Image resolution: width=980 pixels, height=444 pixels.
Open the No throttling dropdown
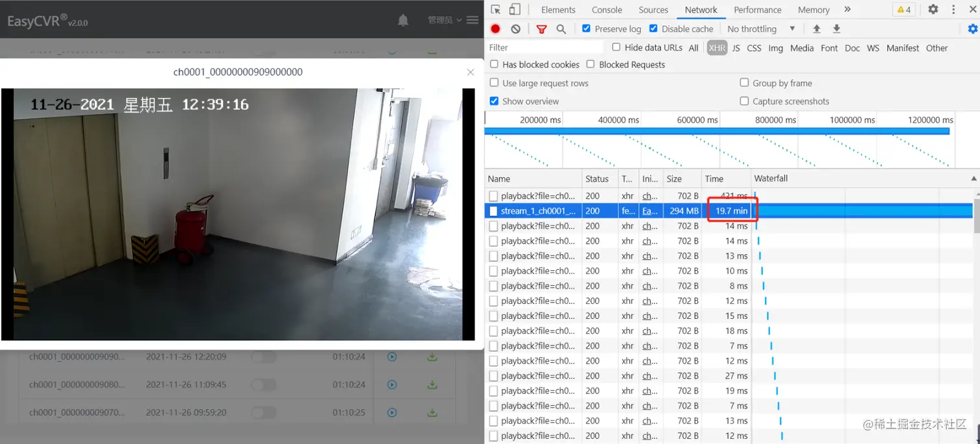click(761, 29)
